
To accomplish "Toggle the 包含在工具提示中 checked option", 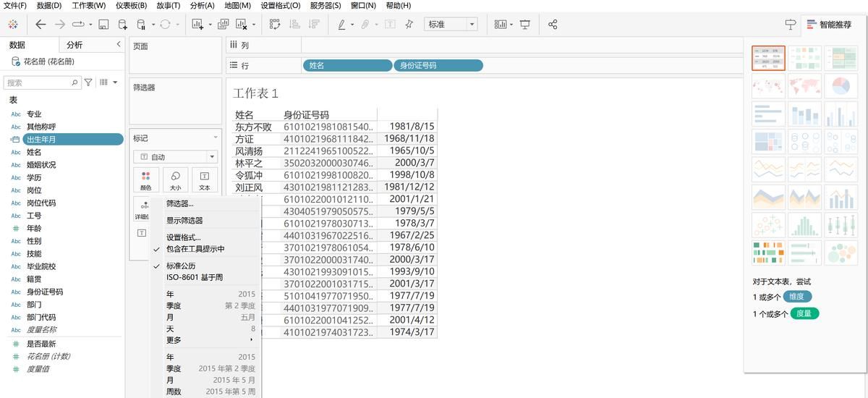I will pos(195,249).
